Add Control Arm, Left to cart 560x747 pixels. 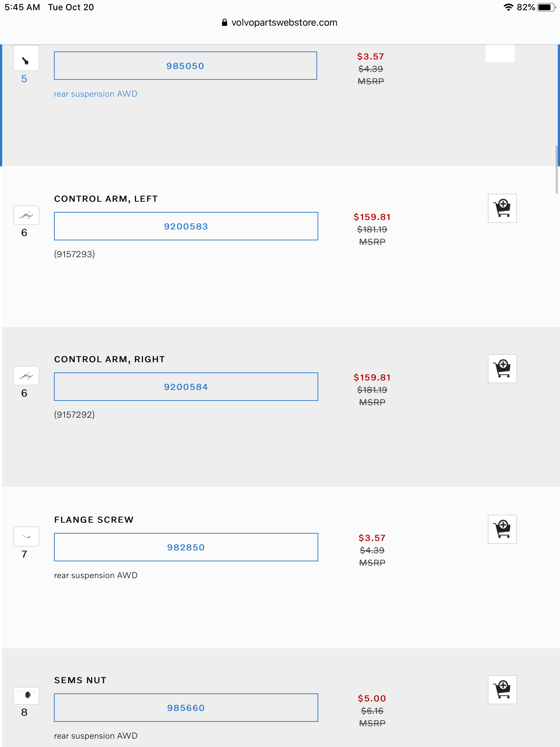[502, 208]
